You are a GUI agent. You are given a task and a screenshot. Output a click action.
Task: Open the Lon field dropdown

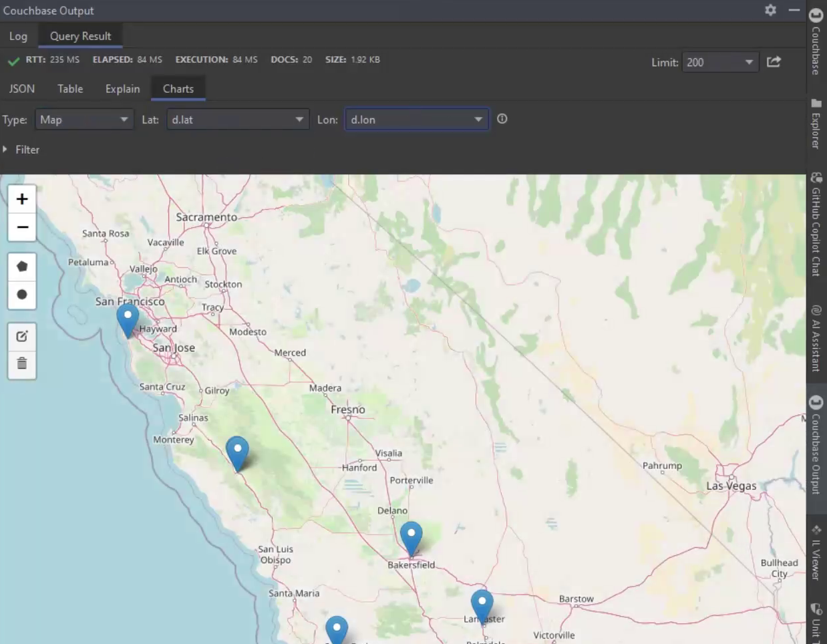(417, 120)
